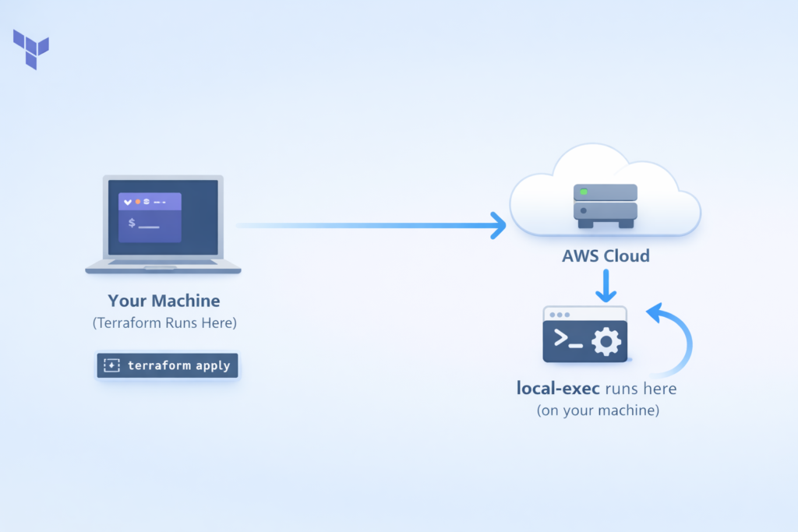798x532 pixels.
Task: Click the three dots on the local-exec window
Action: tap(560, 315)
